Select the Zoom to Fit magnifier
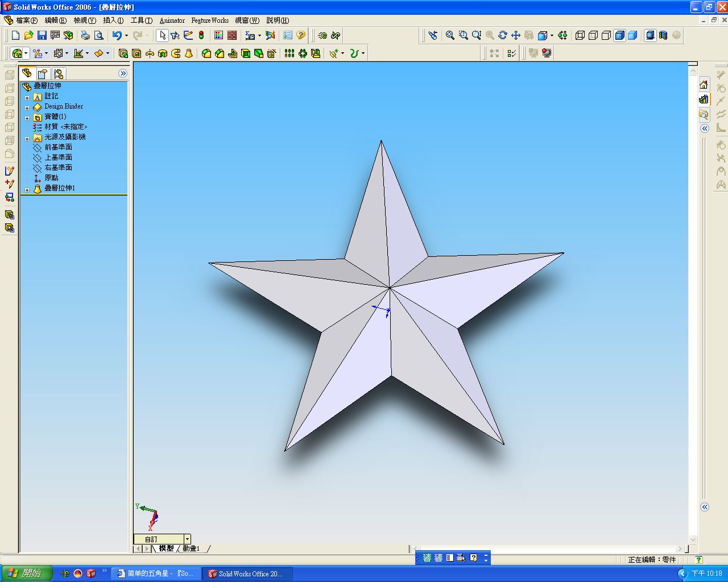Viewport: 728px width, 582px height. pyautogui.click(x=450, y=35)
